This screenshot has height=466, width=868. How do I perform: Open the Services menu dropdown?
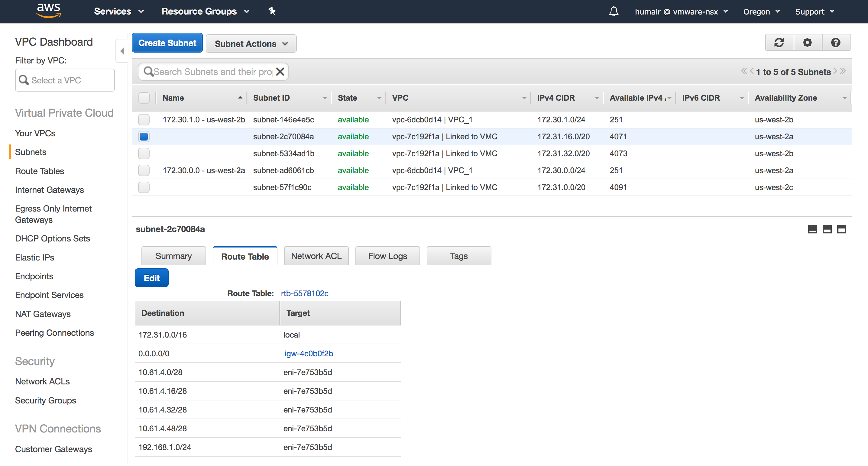click(118, 11)
